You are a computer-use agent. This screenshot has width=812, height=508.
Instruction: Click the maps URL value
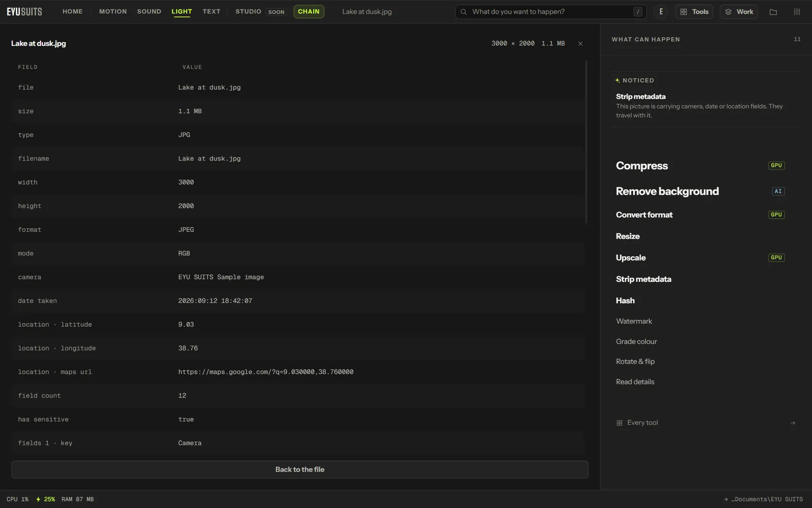pos(266,372)
